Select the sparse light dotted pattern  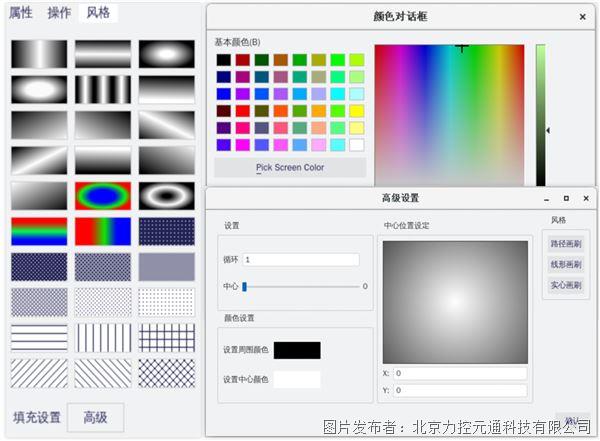point(166,302)
